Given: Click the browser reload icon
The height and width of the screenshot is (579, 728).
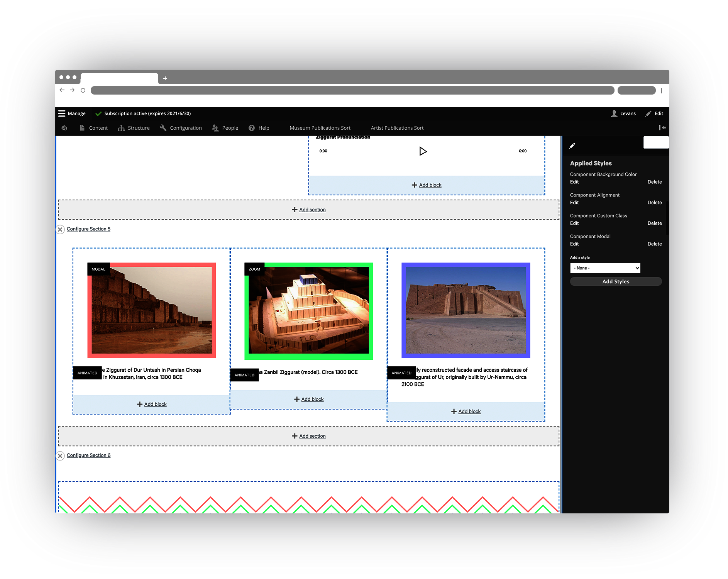Looking at the screenshot, I should pos(83,90).
